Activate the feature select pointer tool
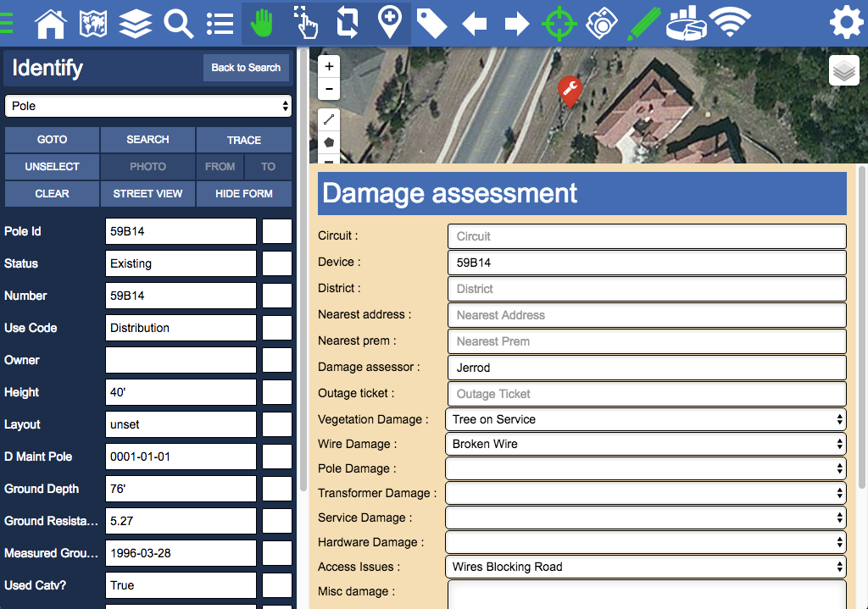 click(x=306, y=24)
